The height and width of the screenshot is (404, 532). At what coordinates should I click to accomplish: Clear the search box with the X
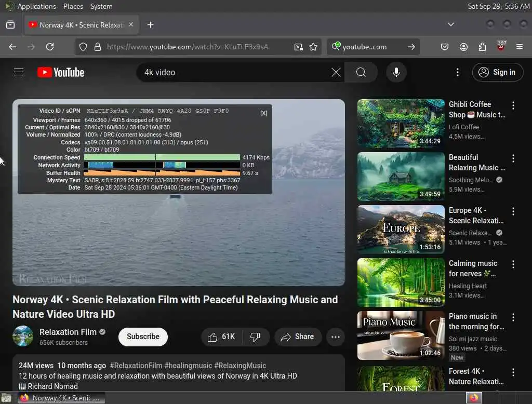336,72
